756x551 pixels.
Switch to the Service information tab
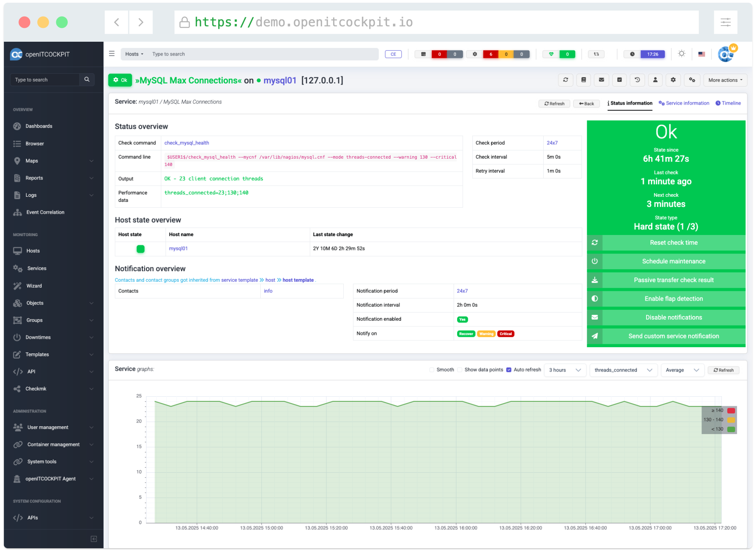click(x=684, y=103)
